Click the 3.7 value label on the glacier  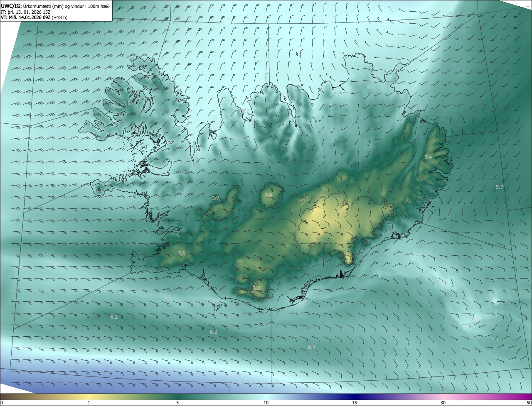(x=215, y=198)
